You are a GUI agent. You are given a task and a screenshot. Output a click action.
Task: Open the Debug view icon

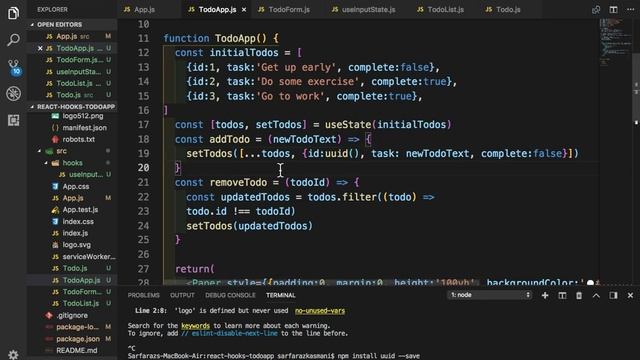click(13, 94)
